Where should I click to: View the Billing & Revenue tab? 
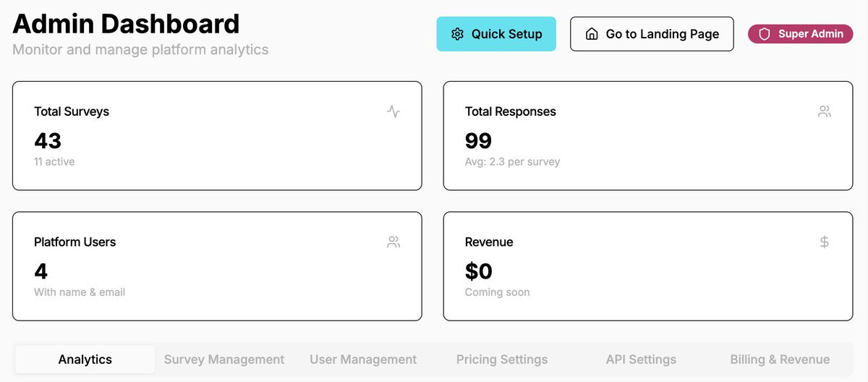point(780,360)
